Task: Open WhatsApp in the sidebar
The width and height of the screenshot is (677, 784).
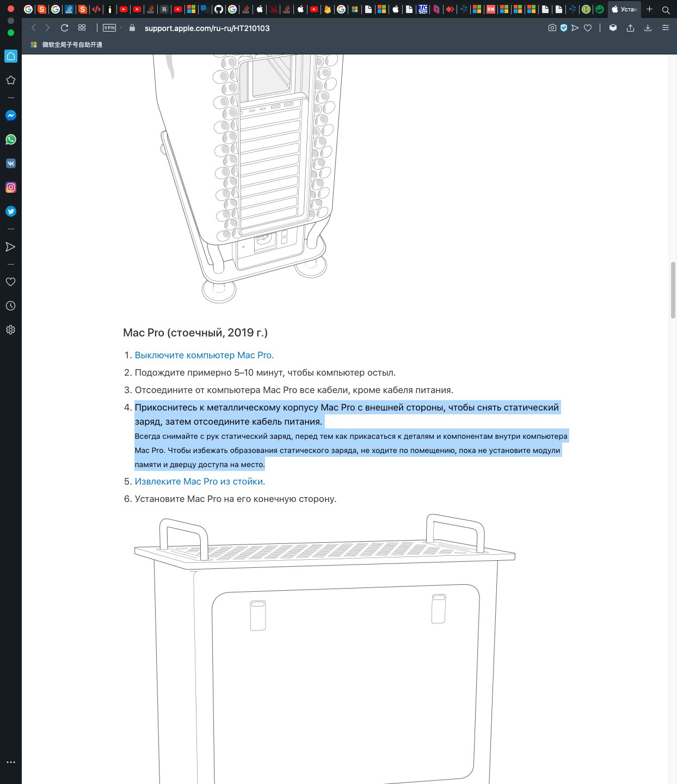Action: tap(11, 139)
